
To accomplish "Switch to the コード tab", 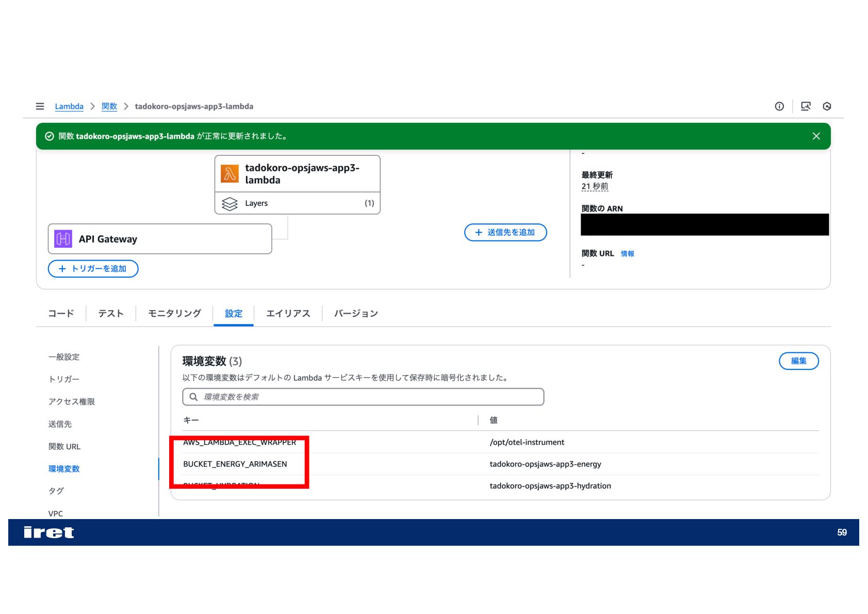I will (61, 313).
